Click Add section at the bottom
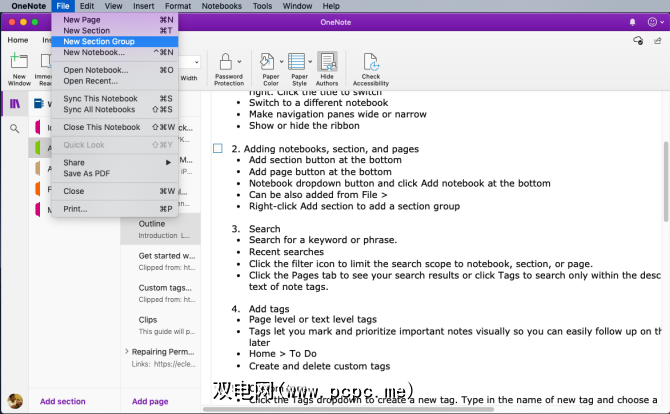The image size is (670, 414). 62,401
